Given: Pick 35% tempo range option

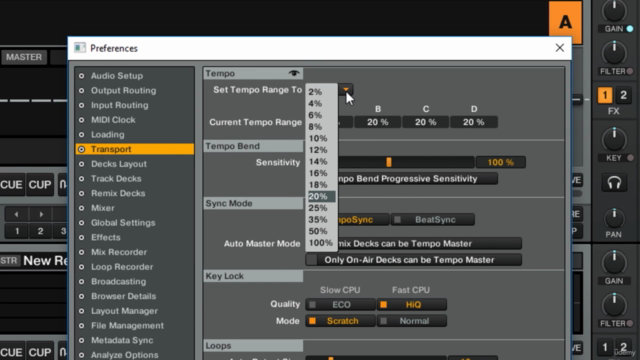Looking at the screenshot, I should 318,220.
